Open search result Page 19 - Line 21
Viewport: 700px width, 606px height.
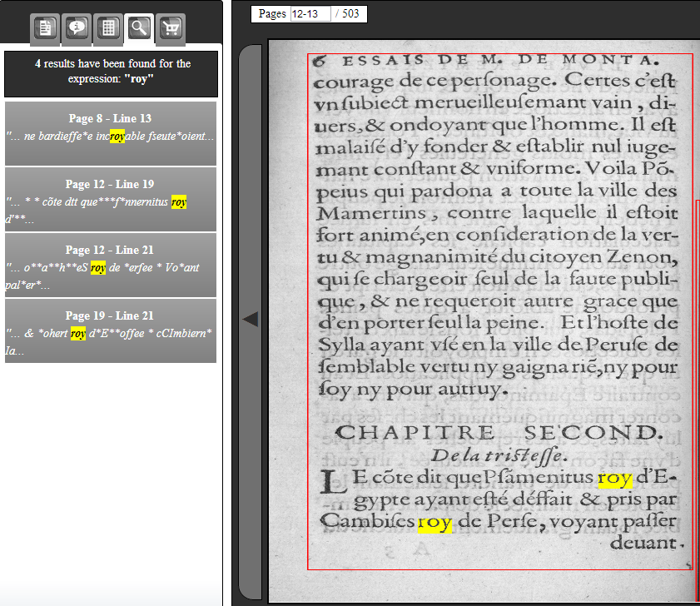coord(111,330)
